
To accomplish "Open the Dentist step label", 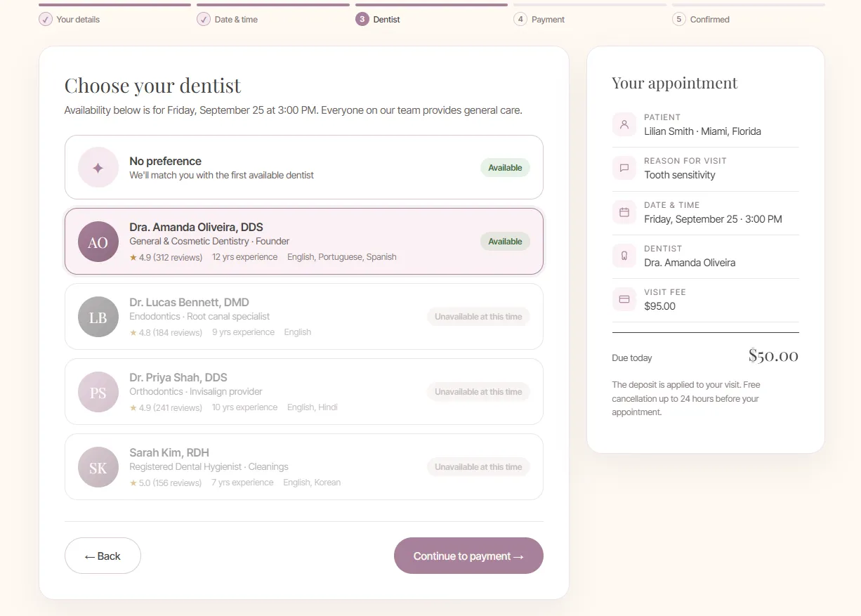I will 386,20.
